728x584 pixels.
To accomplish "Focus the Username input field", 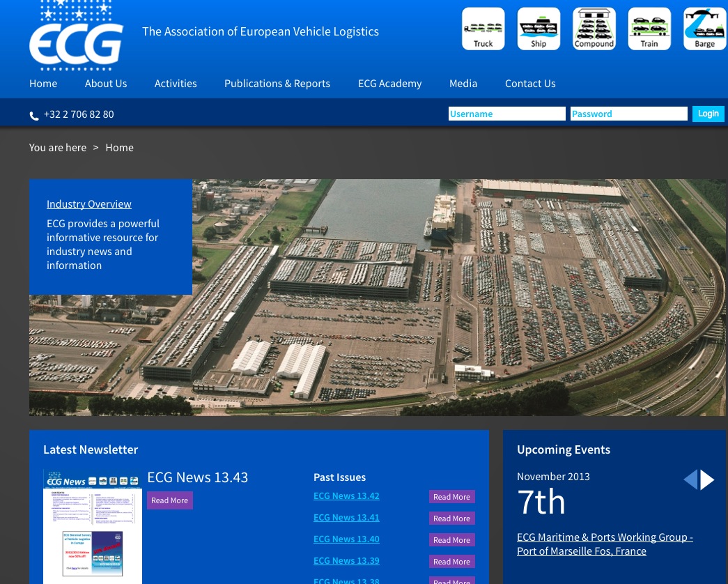I will [x=506, y=114].
